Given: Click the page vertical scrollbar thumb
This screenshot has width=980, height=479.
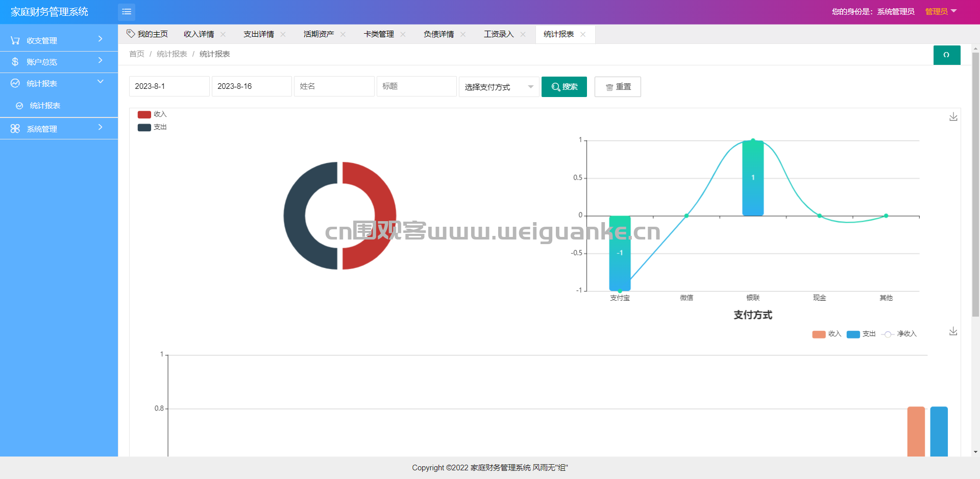Looking at the screenshot, I should (x=975, y=185).
